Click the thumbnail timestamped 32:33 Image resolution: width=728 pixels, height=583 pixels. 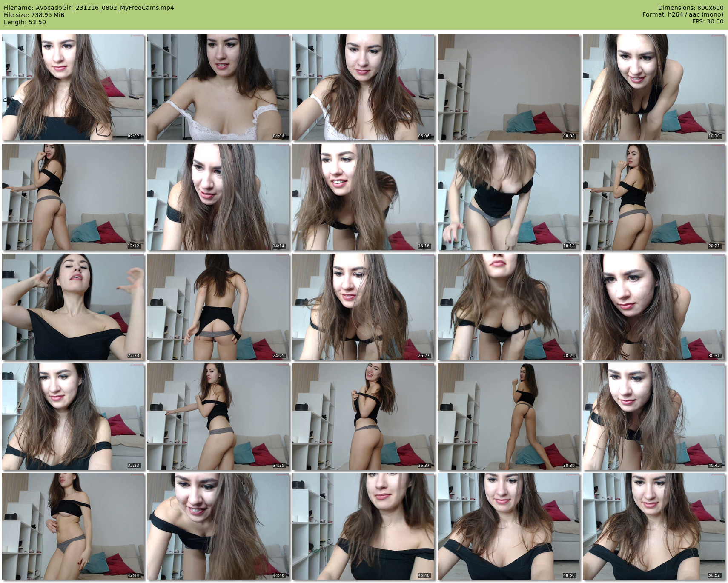tap(73, 417)
